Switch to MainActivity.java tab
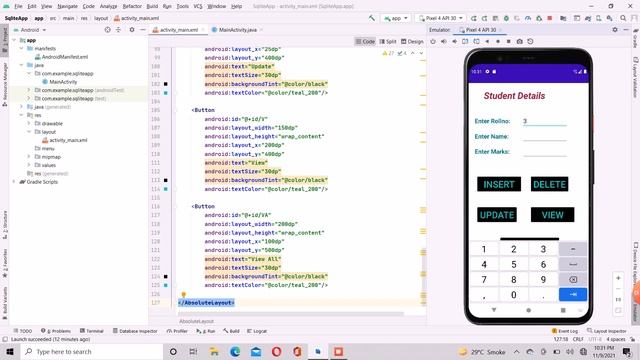Image resolution: width=640 pixels, height=360 pixels. [x=237, y=30]
